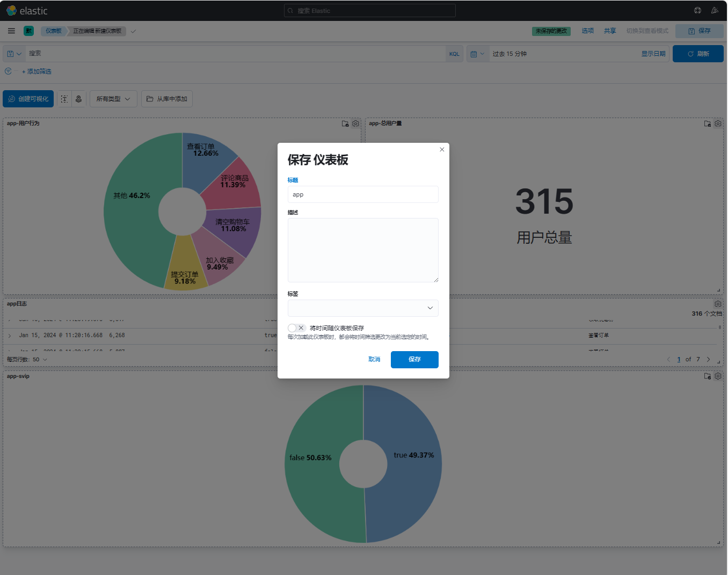
Task: Click gear icon on app-svip panel
Action: click(718, 376)
